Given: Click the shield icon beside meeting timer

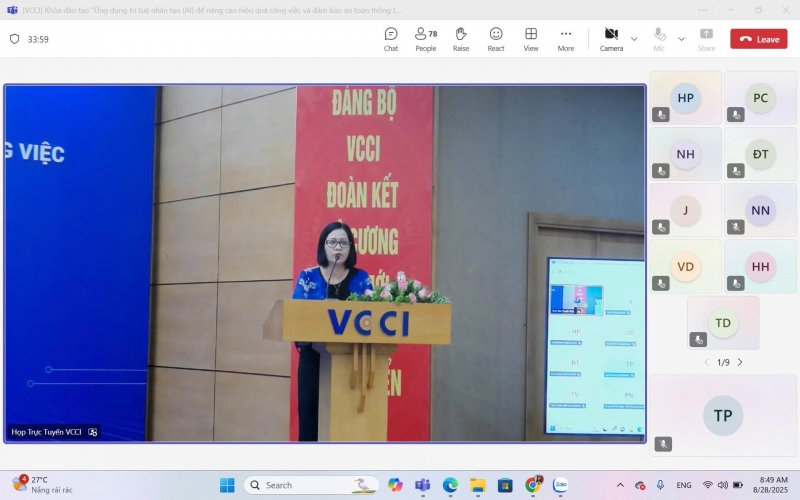Looking at the screenshot, I should [x=14, y=39].
